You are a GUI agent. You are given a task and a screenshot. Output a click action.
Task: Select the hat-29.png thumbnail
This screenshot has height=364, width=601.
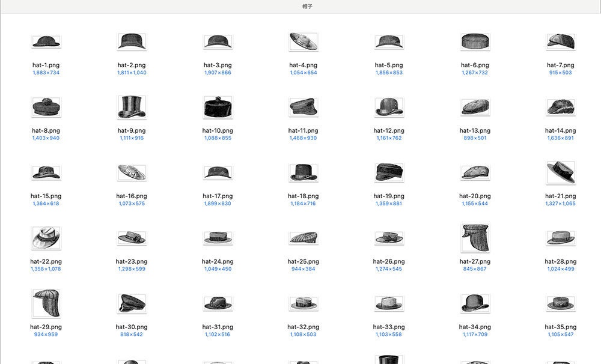[x=46, y=303]
